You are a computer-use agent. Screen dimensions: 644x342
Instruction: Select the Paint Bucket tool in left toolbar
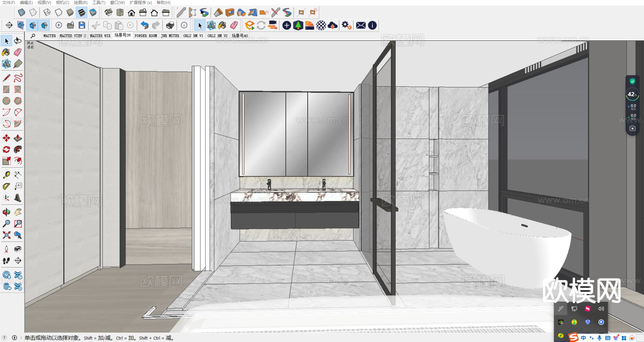click(6, 53)
